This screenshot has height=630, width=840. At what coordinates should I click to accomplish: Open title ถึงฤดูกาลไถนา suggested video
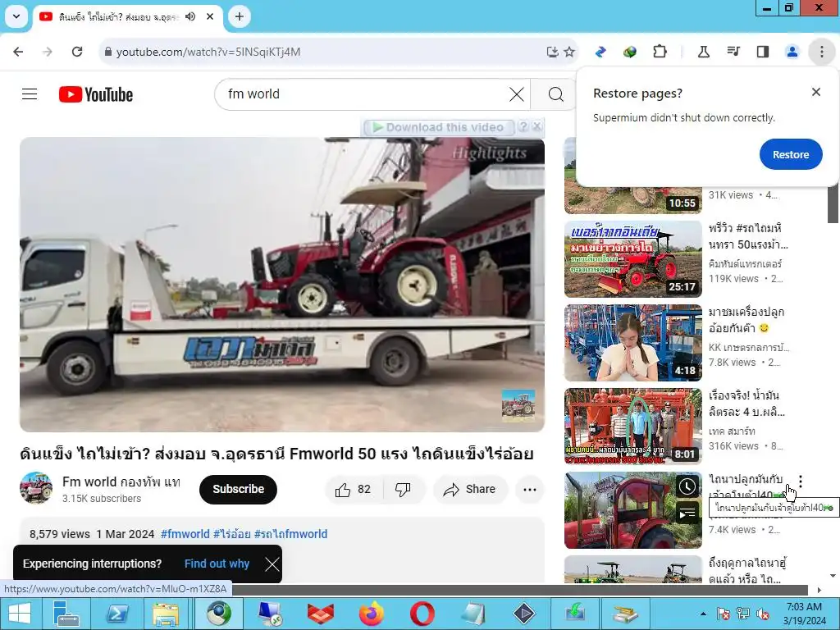[746, 571]
